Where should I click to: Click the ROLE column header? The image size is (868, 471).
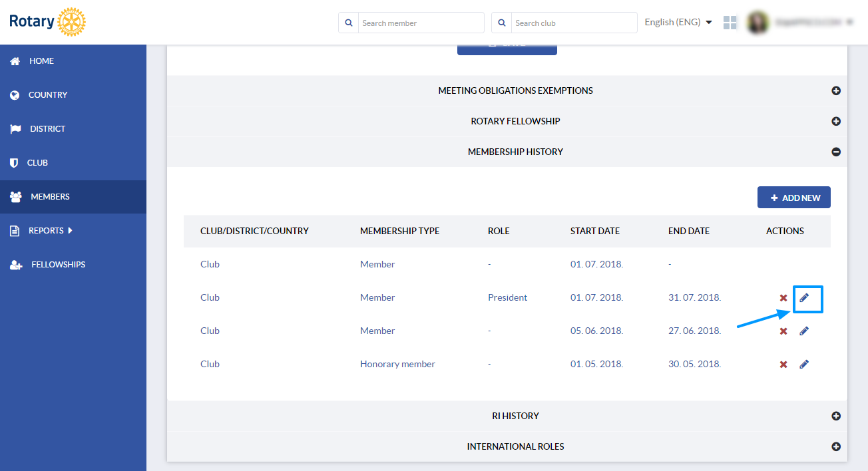click(499, 232)
